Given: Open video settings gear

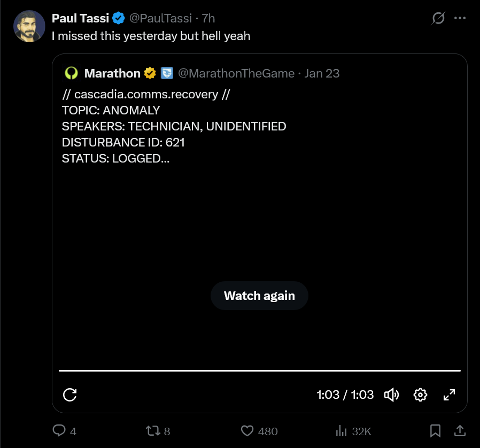Looking at the screenshot, I should click(x=420, y=395).
